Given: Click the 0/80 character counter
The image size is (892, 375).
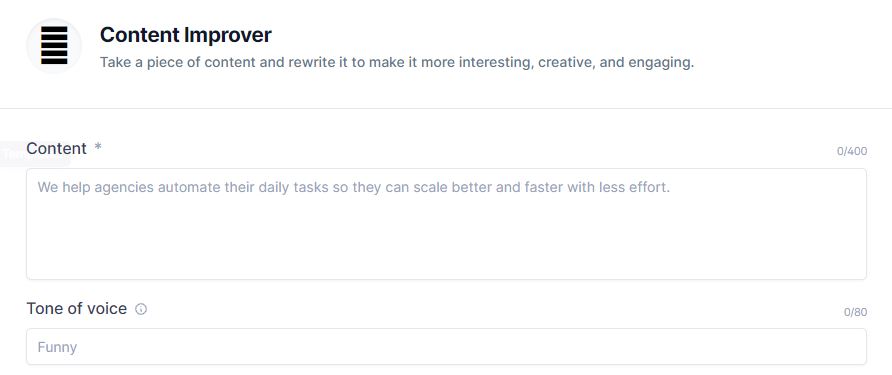Looking at the screenshot, I should pos(855,312).
